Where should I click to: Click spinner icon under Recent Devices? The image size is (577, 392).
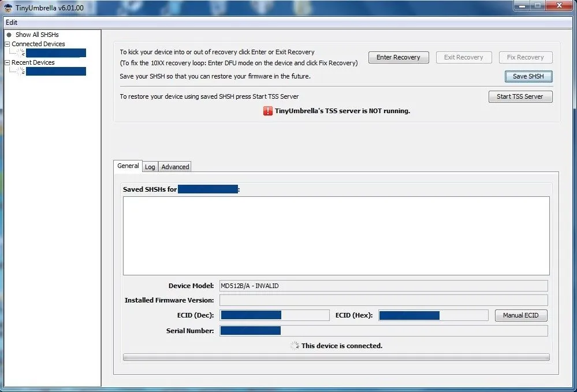[21, 71]
